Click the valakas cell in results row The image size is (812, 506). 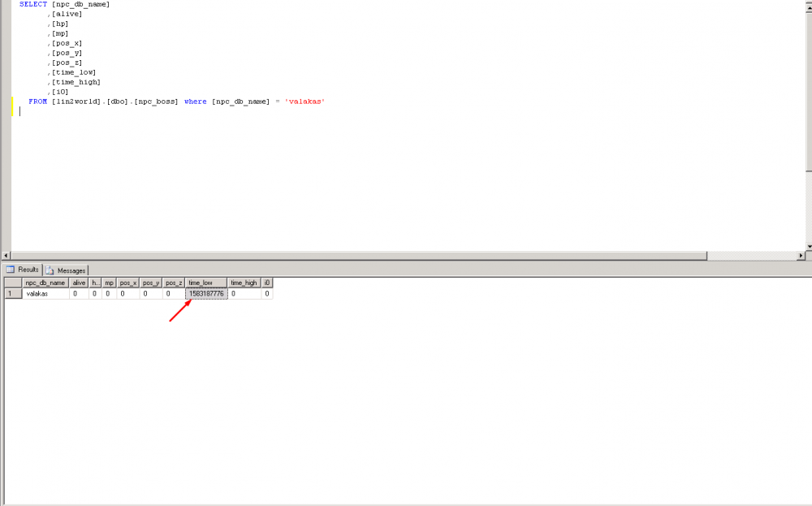[36, 292]
